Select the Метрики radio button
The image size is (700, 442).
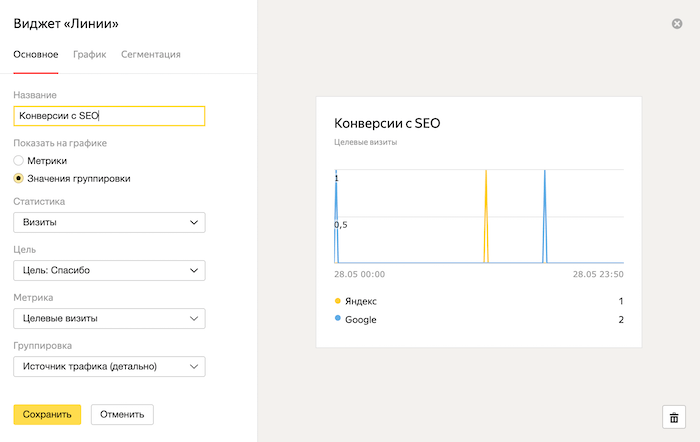[x=19, y=160]
